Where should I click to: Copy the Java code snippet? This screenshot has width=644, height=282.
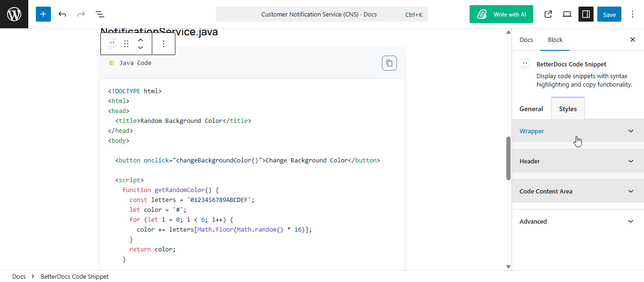(x=389, y=63)
